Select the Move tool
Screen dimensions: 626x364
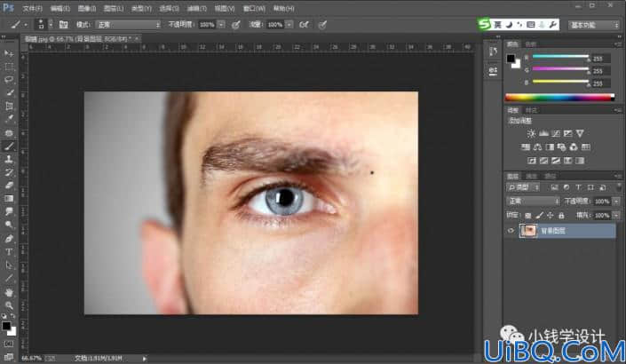coord(9,53)
